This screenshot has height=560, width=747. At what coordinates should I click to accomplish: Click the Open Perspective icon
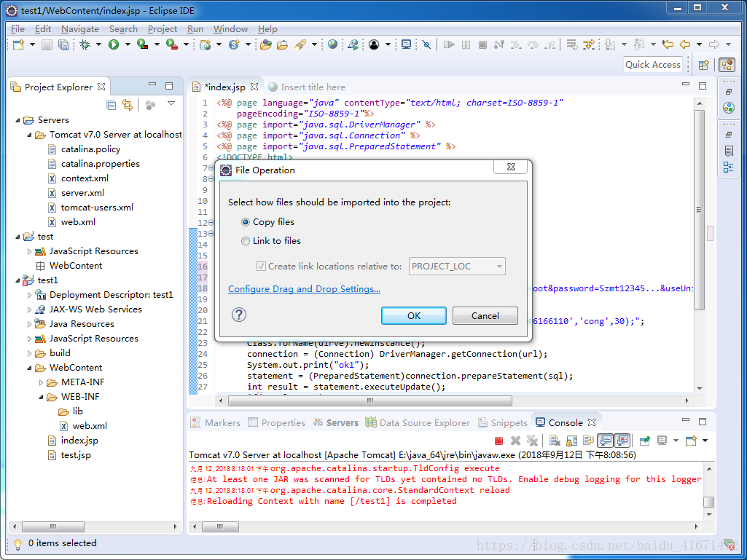(704, 65)
